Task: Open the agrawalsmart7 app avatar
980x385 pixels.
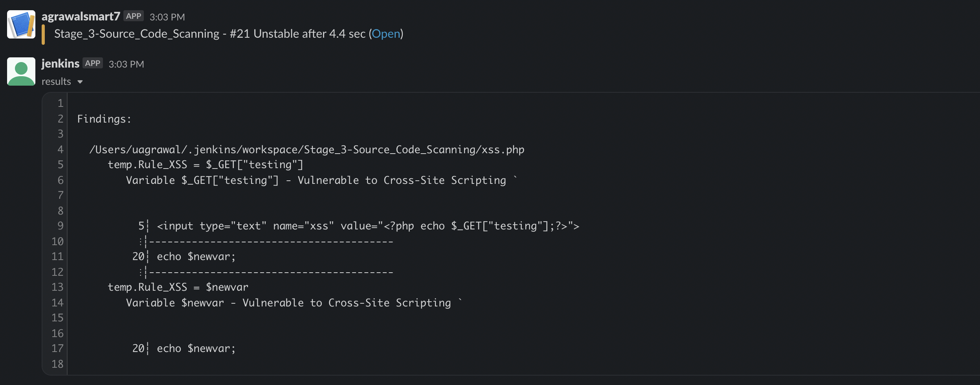Action: click(x=21, y=24)
